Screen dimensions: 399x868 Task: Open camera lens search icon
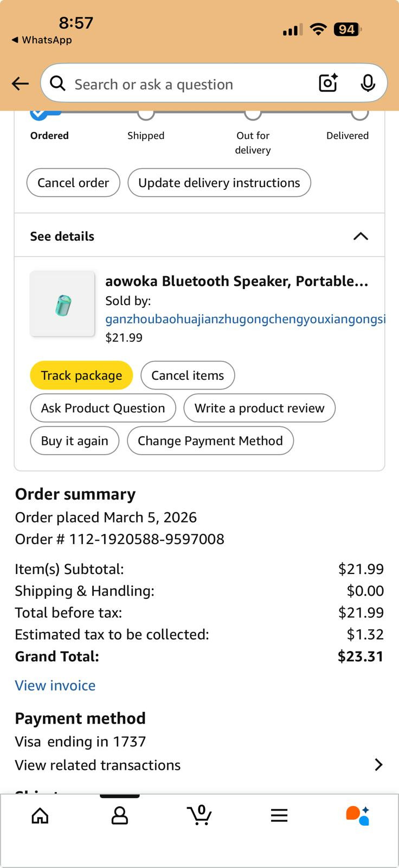[x=328, y=83]
